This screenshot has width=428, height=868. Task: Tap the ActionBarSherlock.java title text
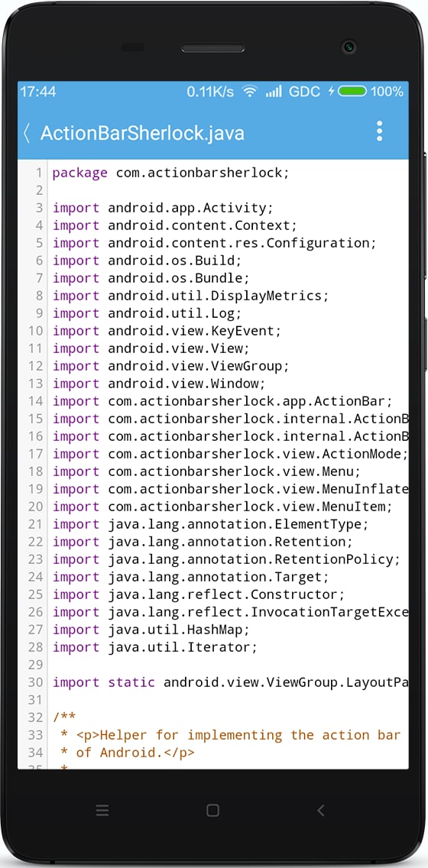click(x=142, y=134)
